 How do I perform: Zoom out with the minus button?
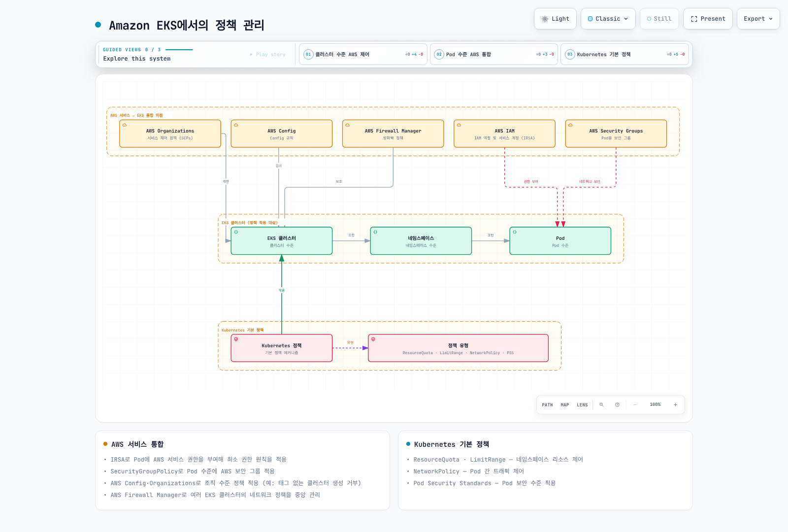coord(635,405)
